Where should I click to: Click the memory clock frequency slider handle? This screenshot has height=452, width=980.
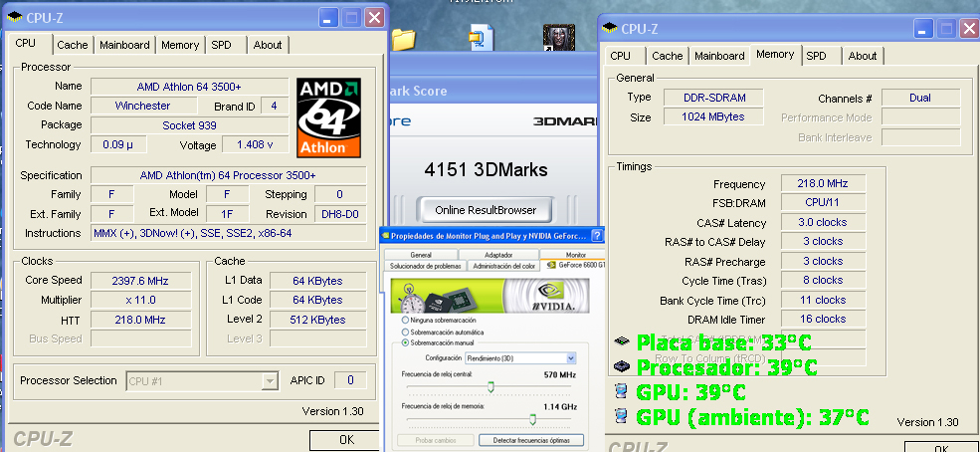532,418
